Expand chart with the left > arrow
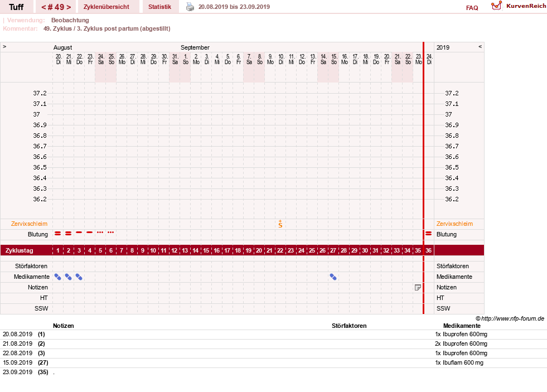This screenshot has height=392, width=547. coord(4,46)
